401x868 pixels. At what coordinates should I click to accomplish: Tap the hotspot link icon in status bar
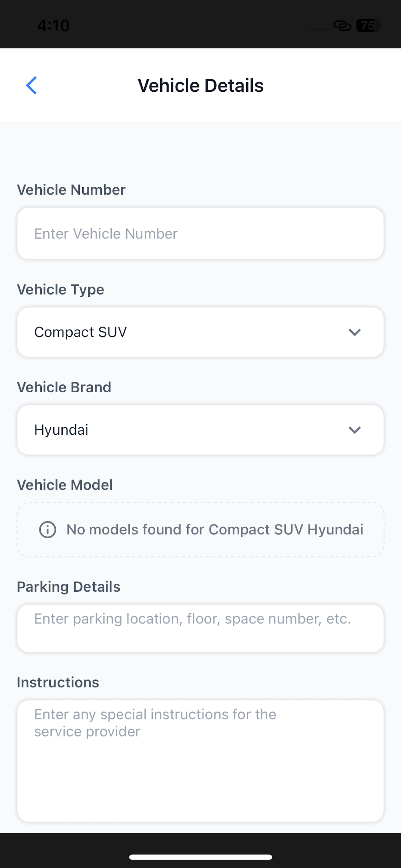[x=342, y=25]
